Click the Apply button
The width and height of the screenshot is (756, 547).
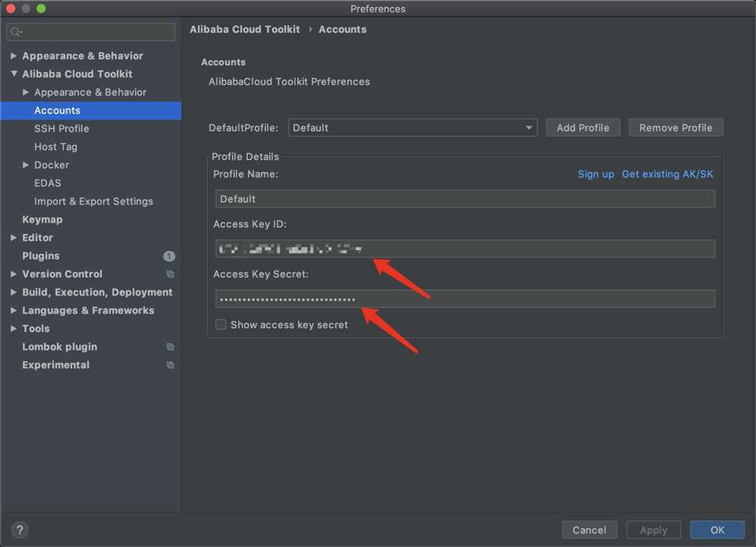coord(654,530)
